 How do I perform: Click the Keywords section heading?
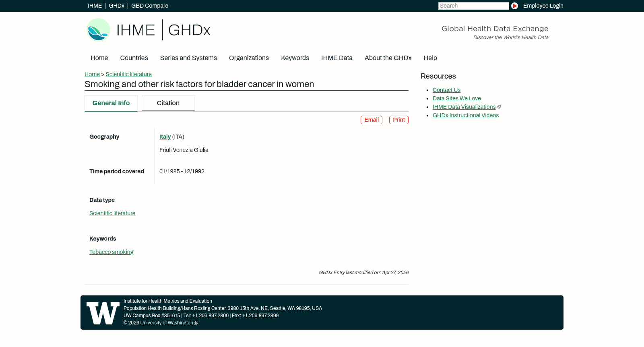(x=103, y=239)
